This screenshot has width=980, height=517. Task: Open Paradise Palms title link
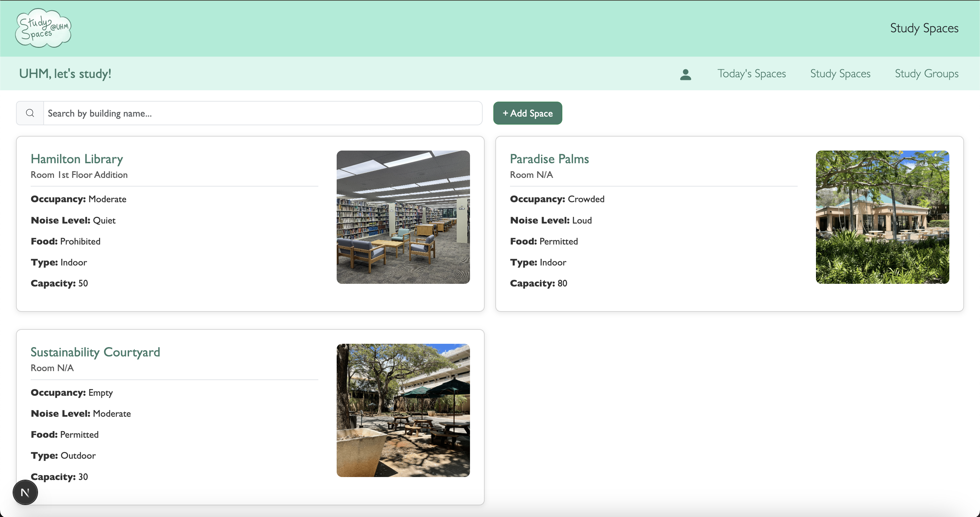(x=549, y=159)
